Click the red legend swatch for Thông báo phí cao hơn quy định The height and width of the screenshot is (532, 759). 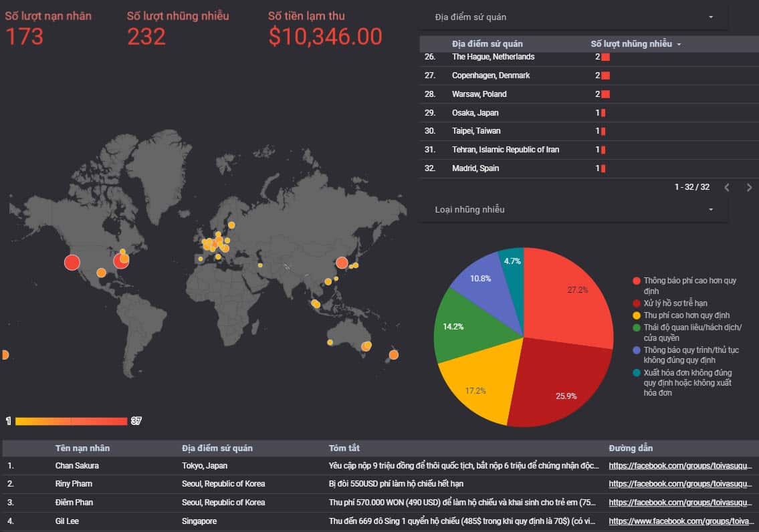637,281
